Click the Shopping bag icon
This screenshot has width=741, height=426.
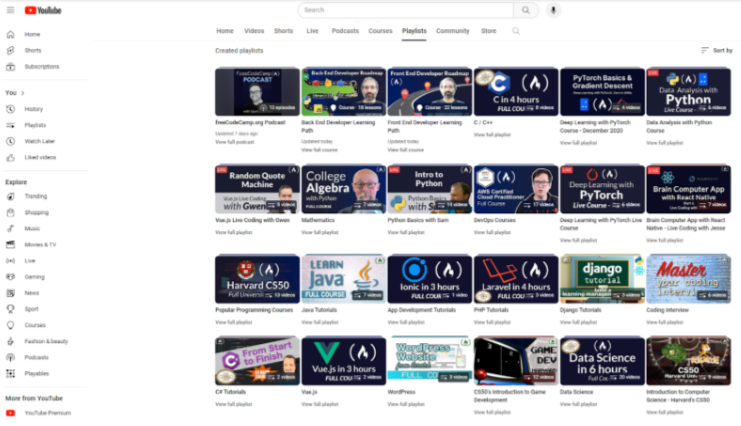(x=10, y=212)
